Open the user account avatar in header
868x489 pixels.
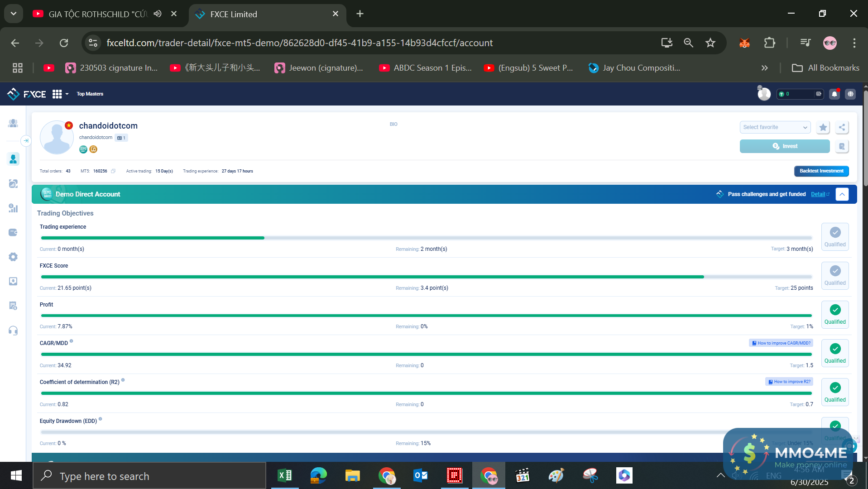(x=764, y=94)
